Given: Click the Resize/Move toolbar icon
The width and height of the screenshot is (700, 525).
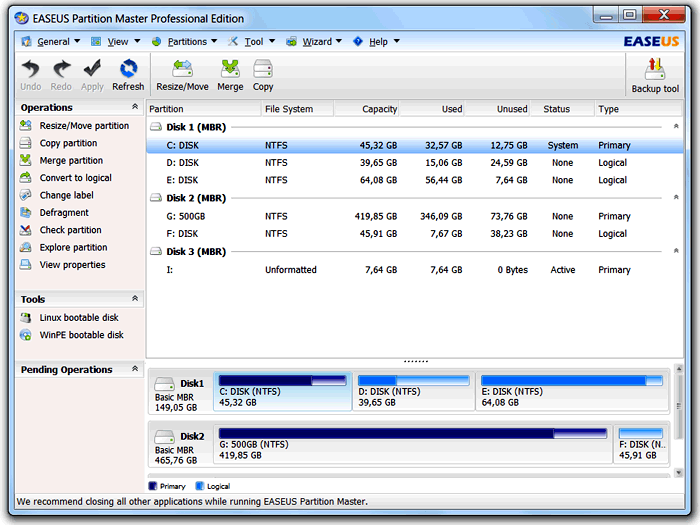Looking at the screenshot, I should [x=182, y=74].
